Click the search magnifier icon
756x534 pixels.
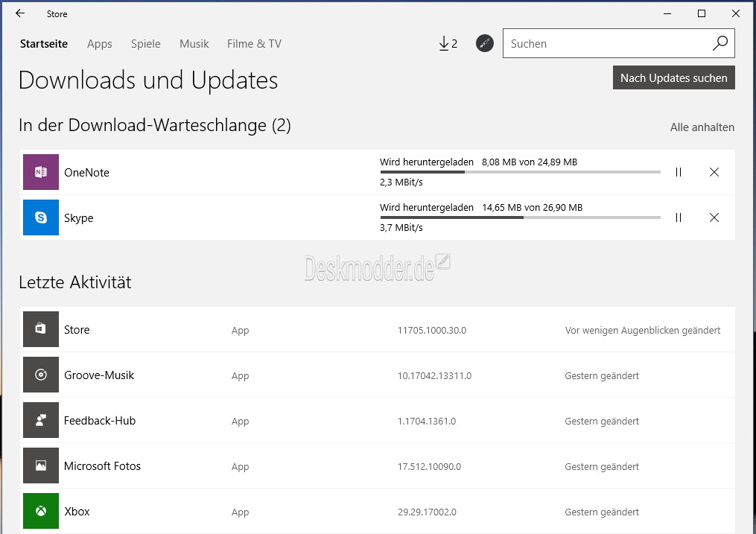point(720,43)
